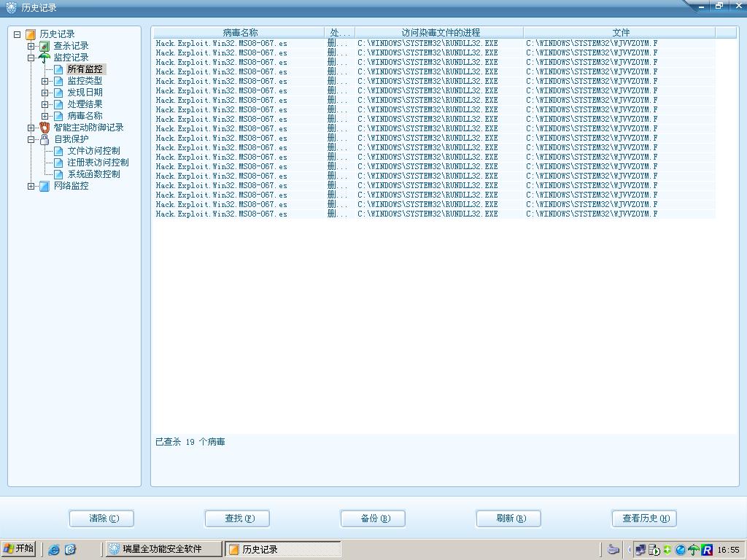Expand the 发现日期 node
Screen dimensions: 747x560
(44, 93)
